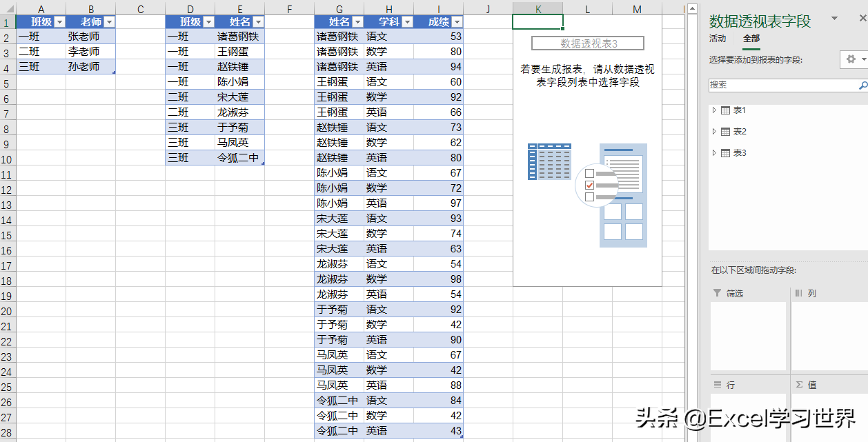Screen dimensions: 868x442
Task: Select cell E2 containing 诸葛钢铁
Action: pos(240,36)
